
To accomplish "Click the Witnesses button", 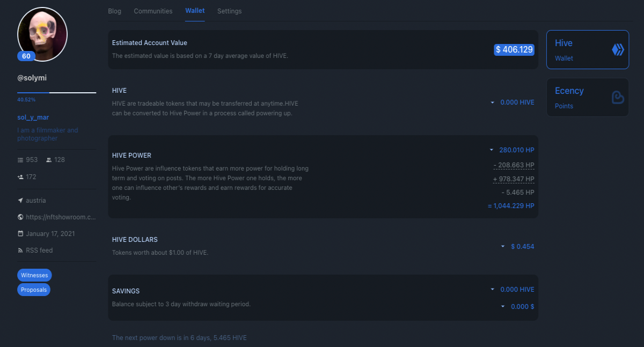I will (x=34, y=275).
